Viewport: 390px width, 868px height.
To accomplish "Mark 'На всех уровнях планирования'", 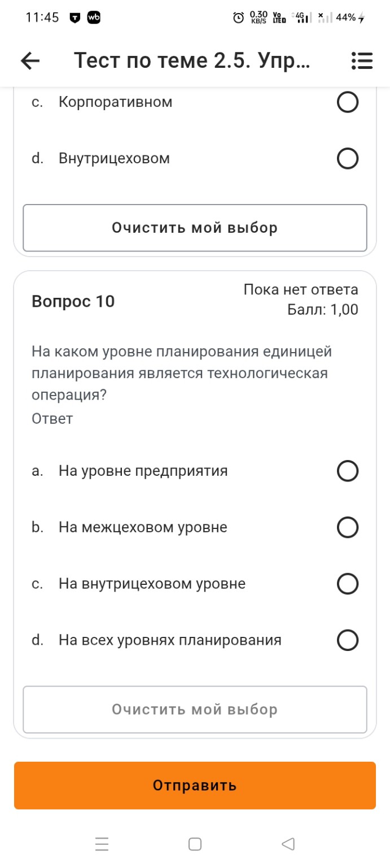I will click(348, 640).
